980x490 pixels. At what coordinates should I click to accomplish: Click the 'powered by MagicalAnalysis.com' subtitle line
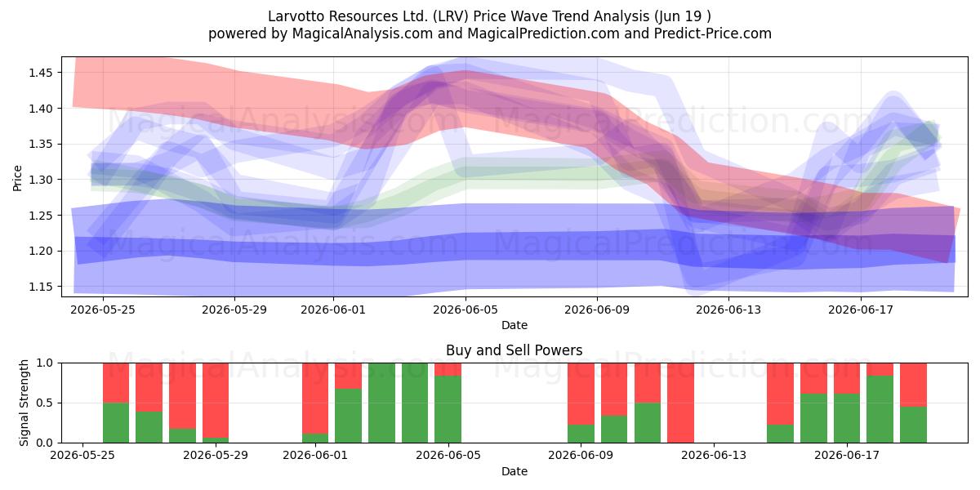[490, 33]
